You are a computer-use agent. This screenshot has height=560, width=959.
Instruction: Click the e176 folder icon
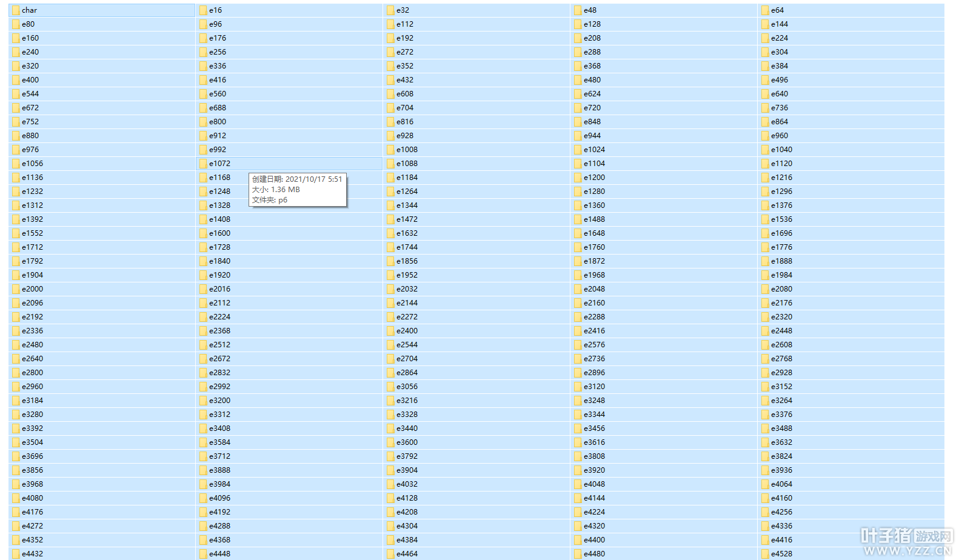click(203, 38)
